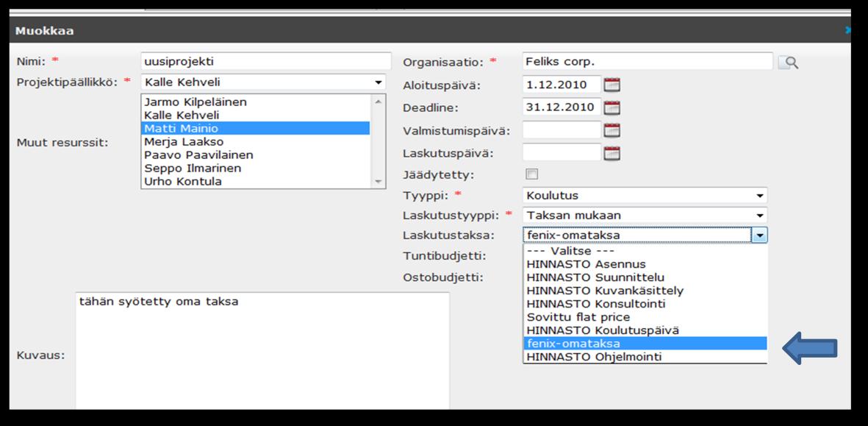Open the organisation search magnifier icon
The image size is (868, 426).
[789, 62]
